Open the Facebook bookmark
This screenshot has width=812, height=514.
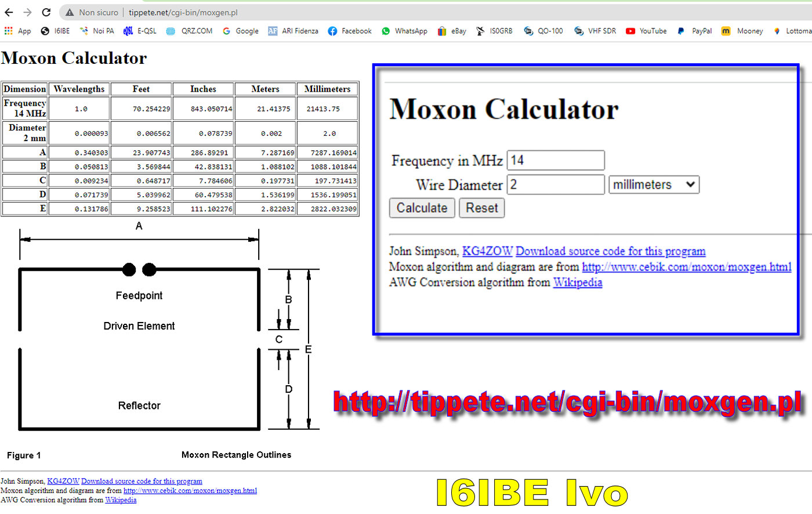click(x=350, y=31)
